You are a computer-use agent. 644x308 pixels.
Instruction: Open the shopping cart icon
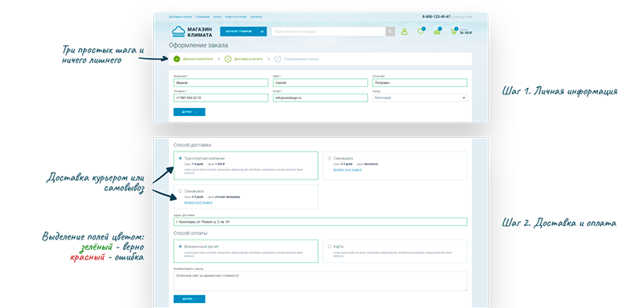point(453,31)
